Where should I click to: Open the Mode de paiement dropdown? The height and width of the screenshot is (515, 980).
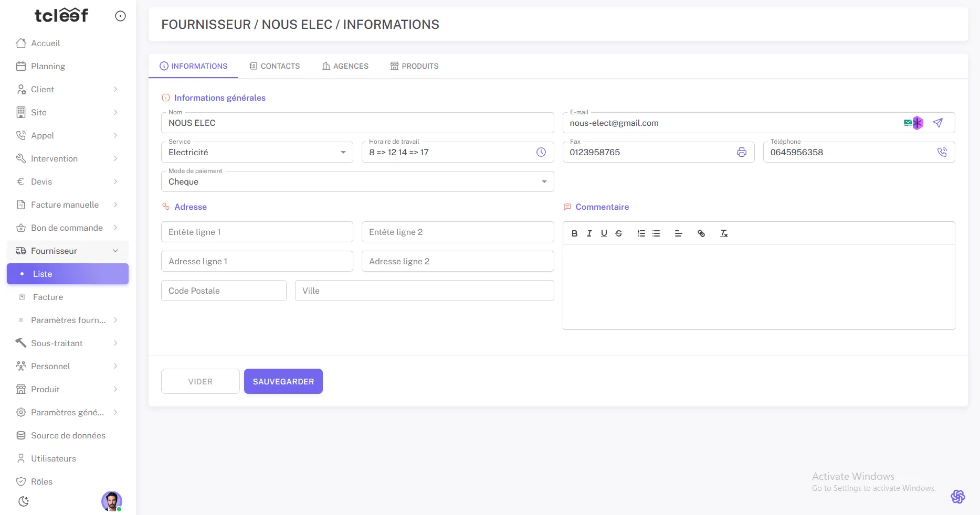coord(357,181)
